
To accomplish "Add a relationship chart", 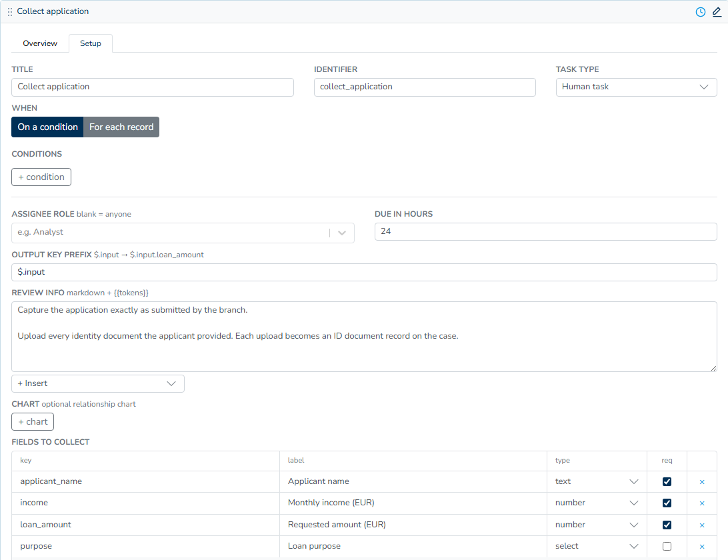I will click(x=33, y=421).
